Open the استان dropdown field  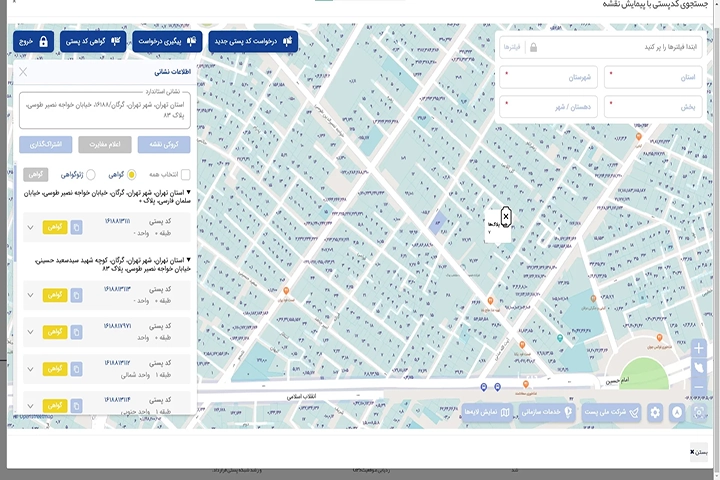(653, 77)
